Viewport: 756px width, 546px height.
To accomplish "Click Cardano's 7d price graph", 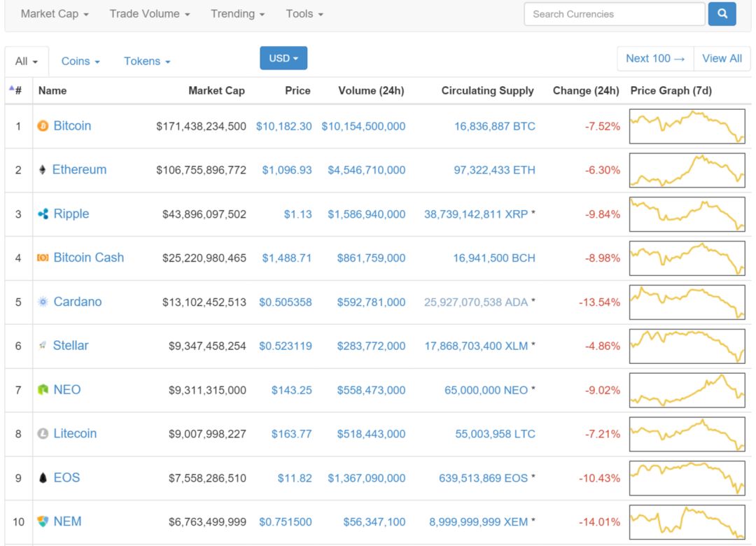I will point(687,302).
